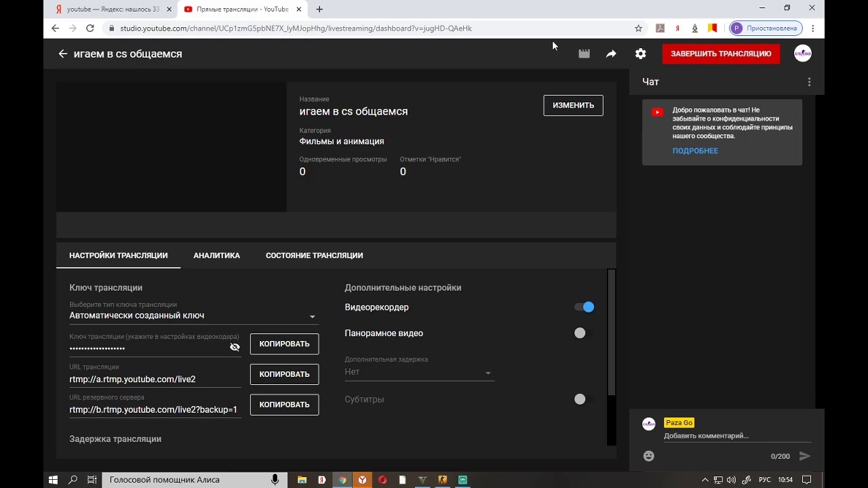Screen dimensions: 868x488
Task: Enable the Панорамное видео toggle
Action: tap(583, 333)
